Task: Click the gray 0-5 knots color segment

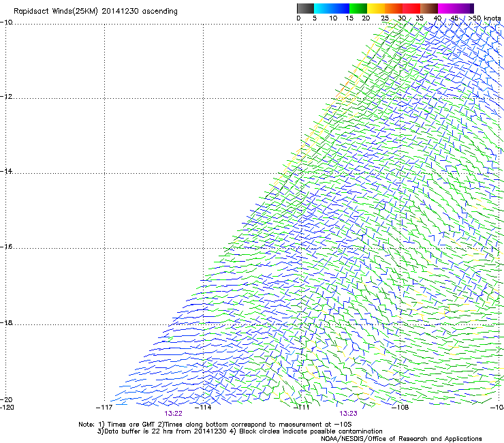Action: [305, 8]
